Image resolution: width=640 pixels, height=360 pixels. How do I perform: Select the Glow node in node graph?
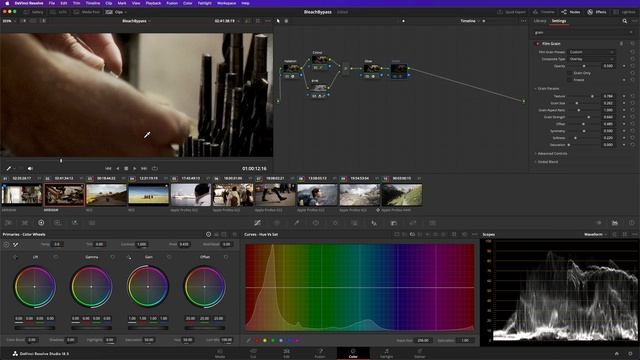(371, 70)
